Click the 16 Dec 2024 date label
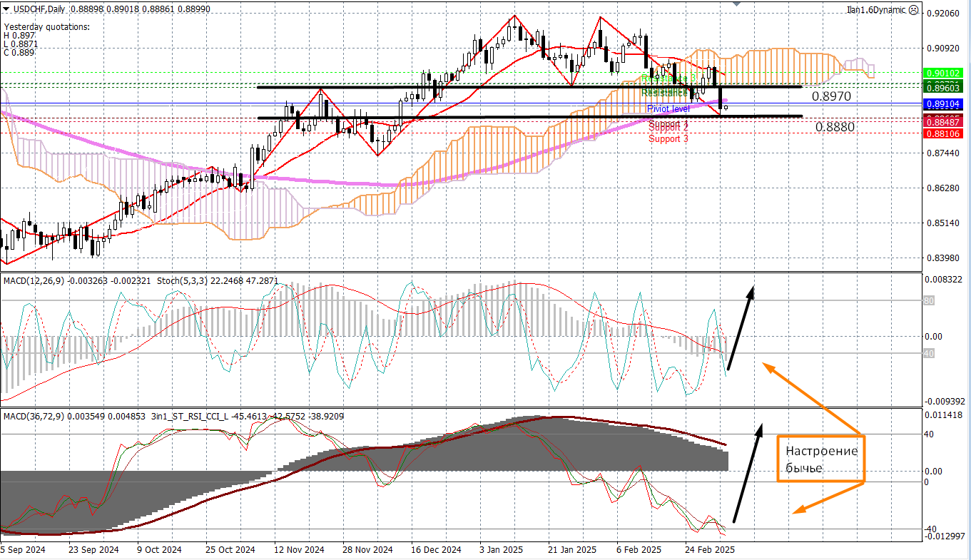Screen dimensions: 971x560 (x=437, y=550)
